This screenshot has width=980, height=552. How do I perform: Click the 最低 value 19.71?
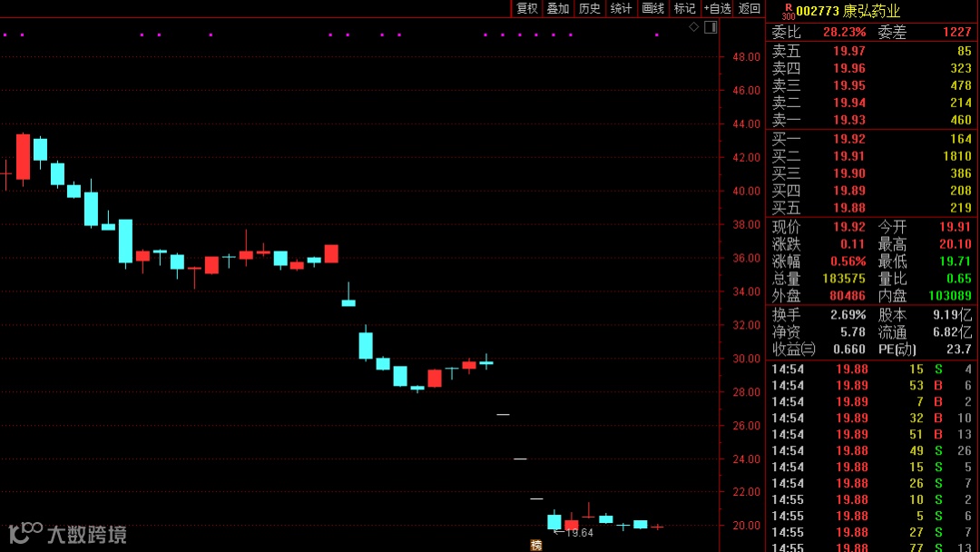coord(955,261)
